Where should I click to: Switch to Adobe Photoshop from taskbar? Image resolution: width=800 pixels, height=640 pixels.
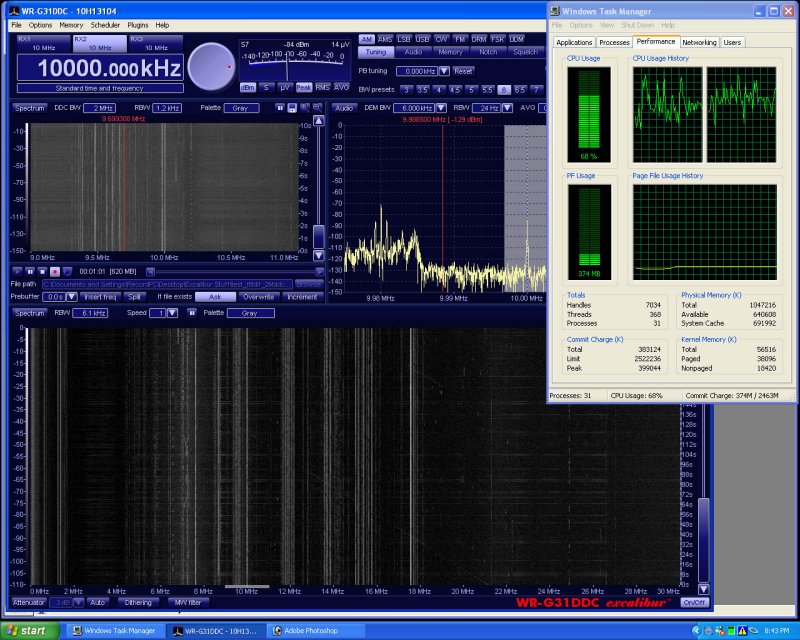317,631
